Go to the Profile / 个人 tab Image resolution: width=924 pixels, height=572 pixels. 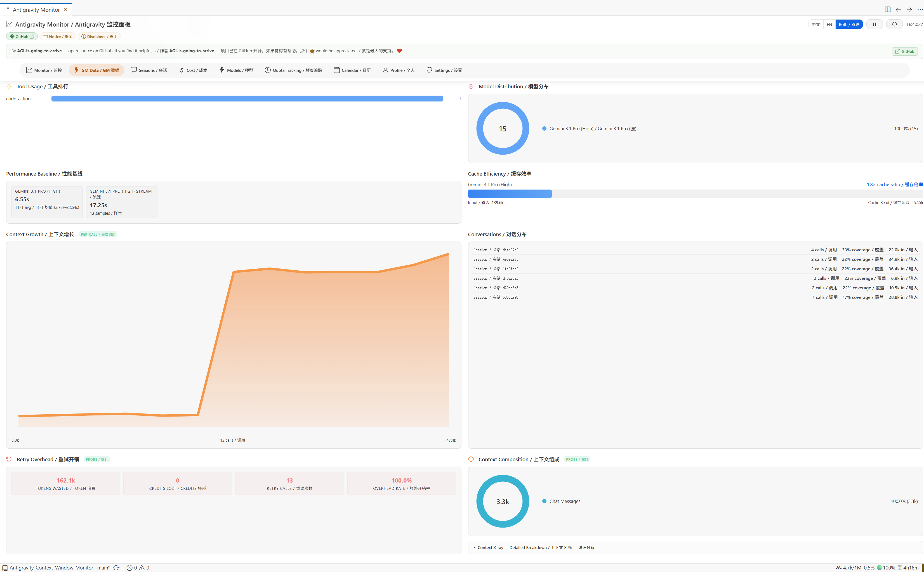pyautogui.click(x=399, y=70)
